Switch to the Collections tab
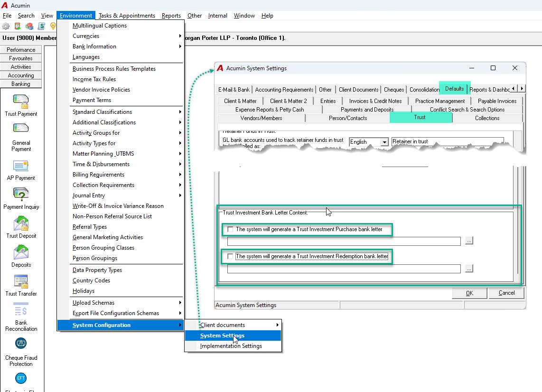 pos(487,118)
